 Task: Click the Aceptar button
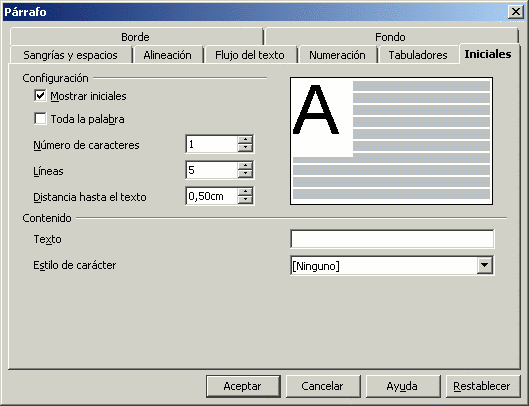243,386
